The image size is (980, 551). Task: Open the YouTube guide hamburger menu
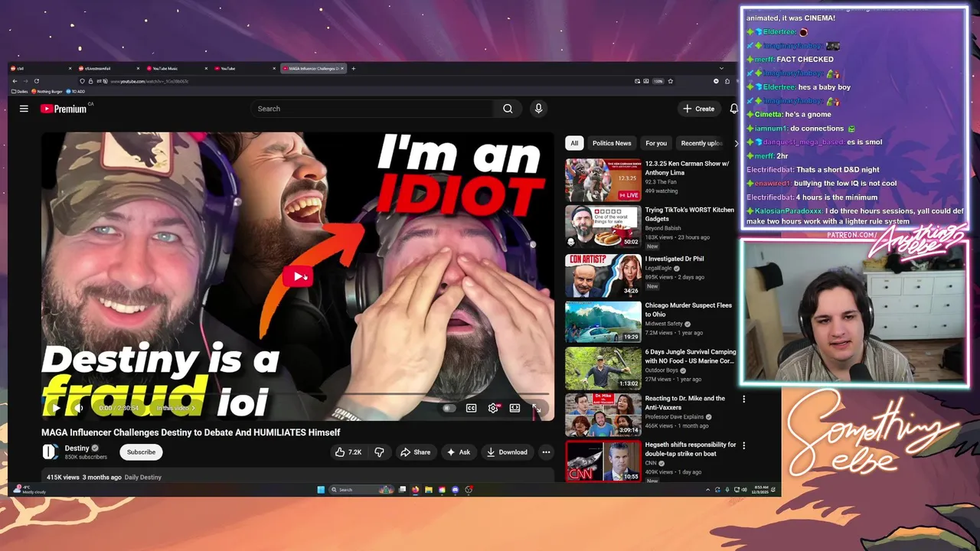pyautogui.click(x=24, y=109)
